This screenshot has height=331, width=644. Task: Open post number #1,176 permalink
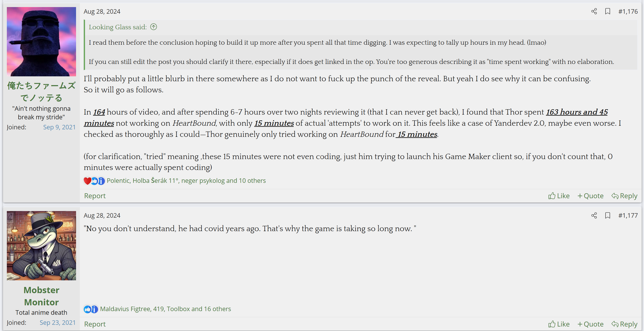[628, 12]
